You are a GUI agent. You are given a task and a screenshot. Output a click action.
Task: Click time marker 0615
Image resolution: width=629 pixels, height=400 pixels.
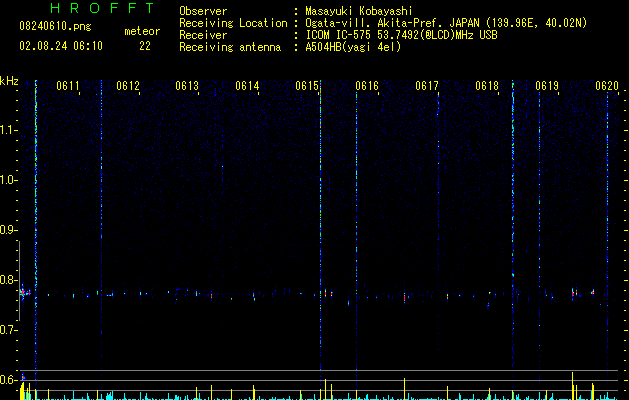click(x=307, y=86)
